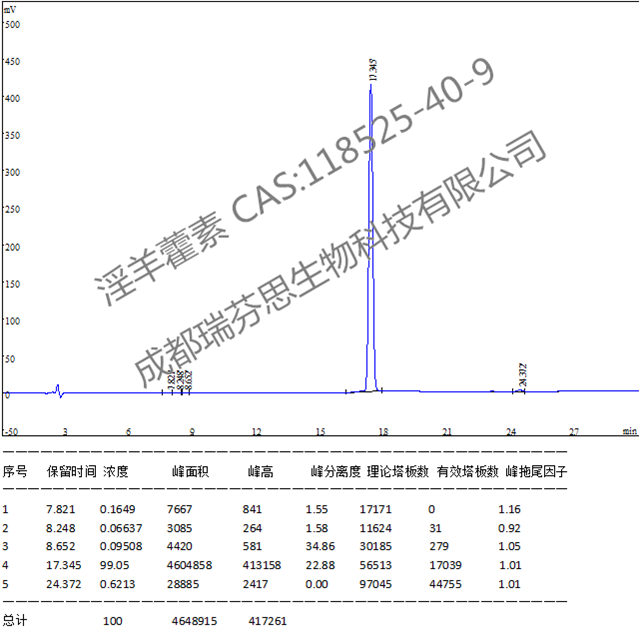Click retention time 7.821 in first row

pos(62,509)
